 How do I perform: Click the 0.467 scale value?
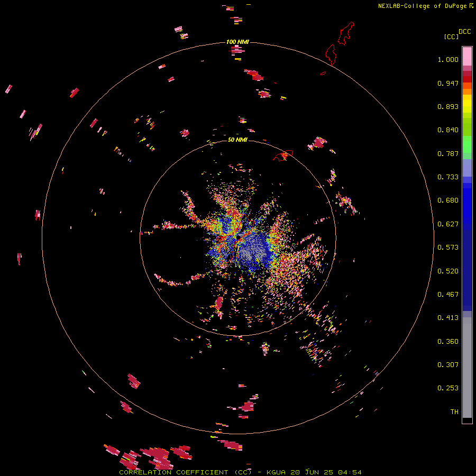[448, 295]
